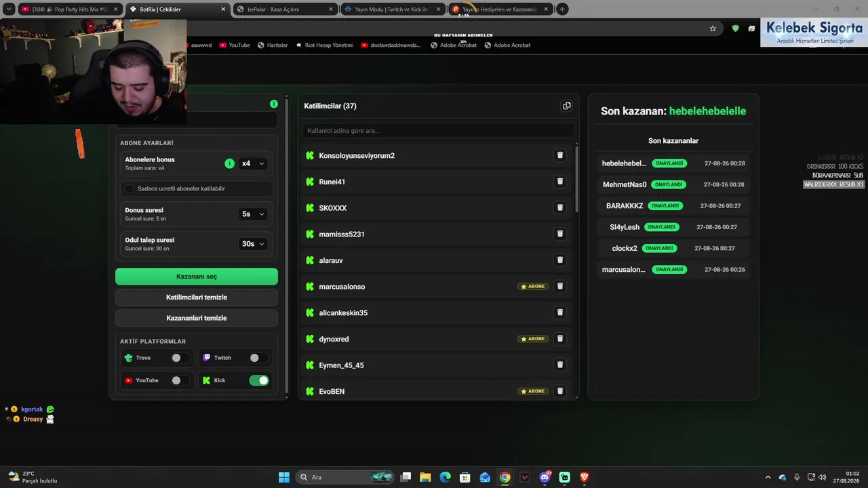
Task: Open the Odul talep suresi 30s dropdown
Action: pos(253,243)
